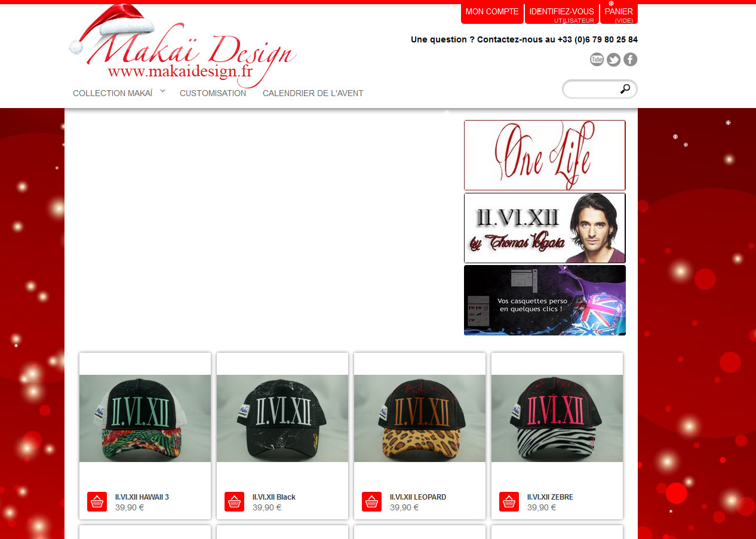Add II.VI.XII ZEBRE to basket
Image resolution: width=756 pixels, height=539 pixels.
509,501
